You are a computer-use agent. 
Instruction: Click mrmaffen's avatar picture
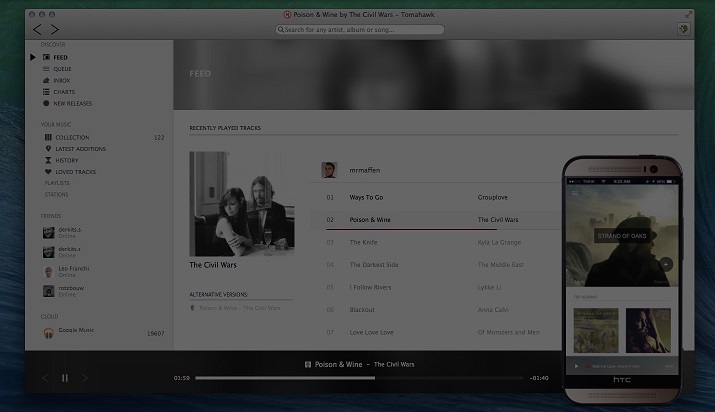[329, 170]
